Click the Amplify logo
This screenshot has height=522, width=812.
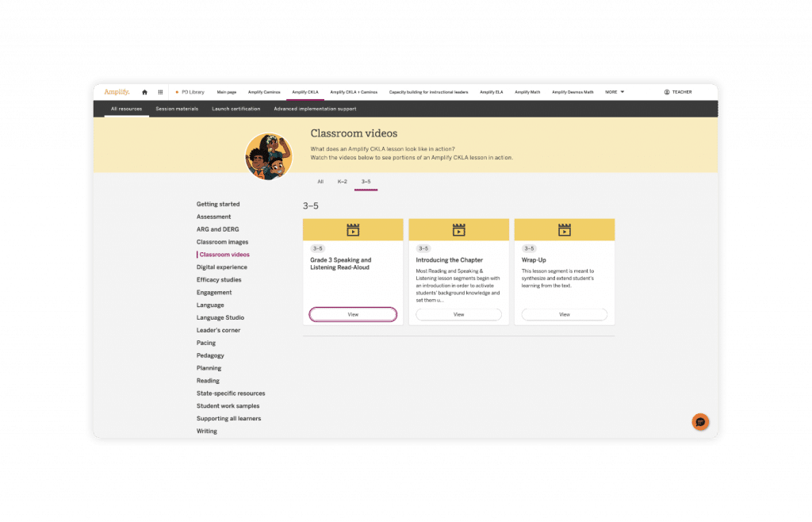point(117,92)
